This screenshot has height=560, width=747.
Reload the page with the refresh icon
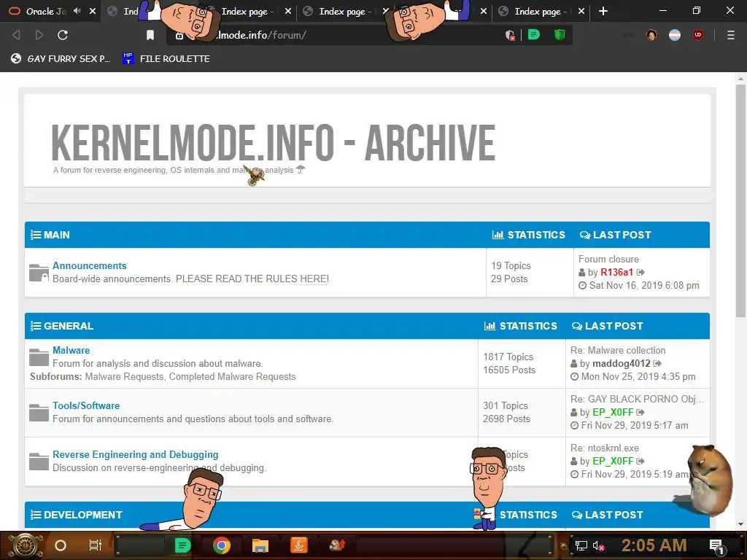coord(63,35)
